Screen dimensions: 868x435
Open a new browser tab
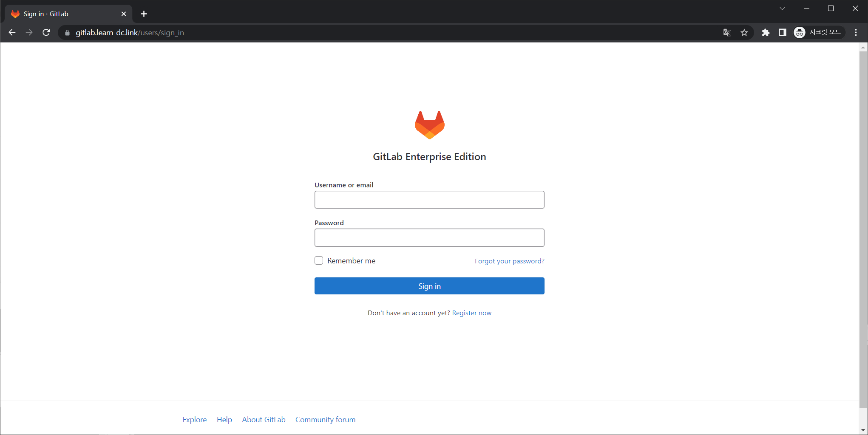click(144, 14)
